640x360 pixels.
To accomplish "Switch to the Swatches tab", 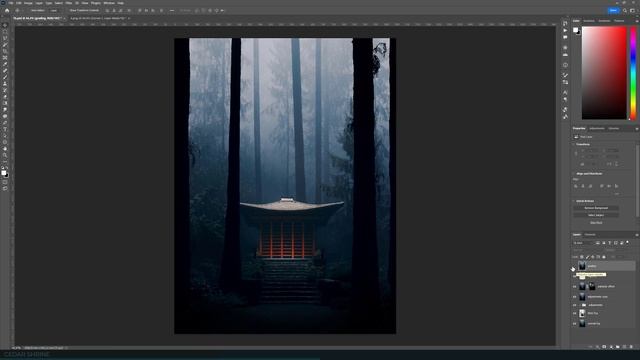I will [x=589, y=21].
